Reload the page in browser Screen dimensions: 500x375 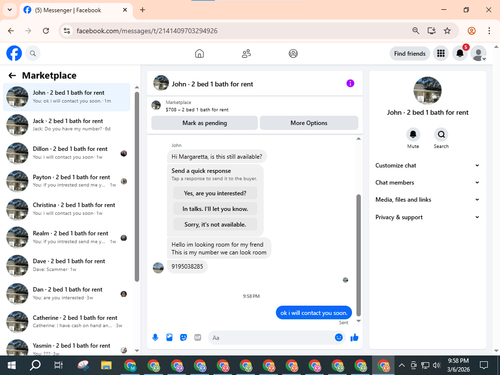46,31
